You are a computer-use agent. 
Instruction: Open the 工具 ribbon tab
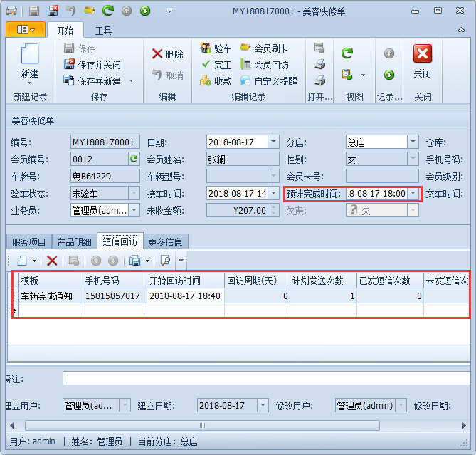[x=104, y=31]
